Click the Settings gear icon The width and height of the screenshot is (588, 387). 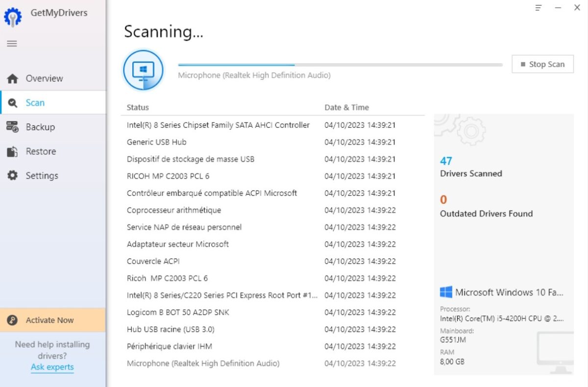[x=12, y=175]
